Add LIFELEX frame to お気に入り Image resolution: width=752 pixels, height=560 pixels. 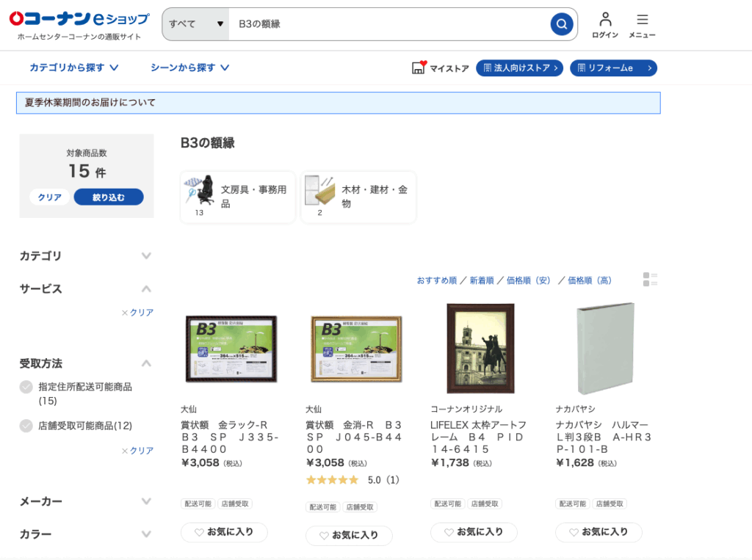coord(474,532)
